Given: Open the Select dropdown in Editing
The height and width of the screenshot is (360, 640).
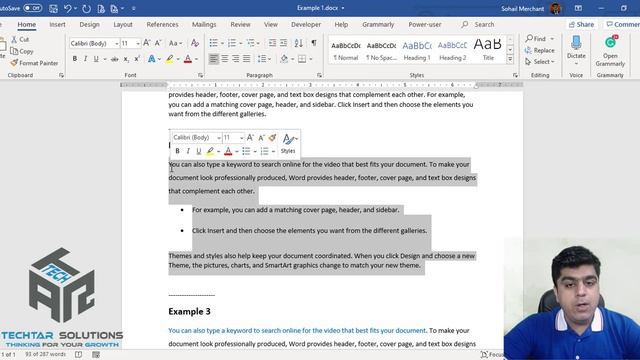Looking at the screenshot, I should [x=540, y=62].
